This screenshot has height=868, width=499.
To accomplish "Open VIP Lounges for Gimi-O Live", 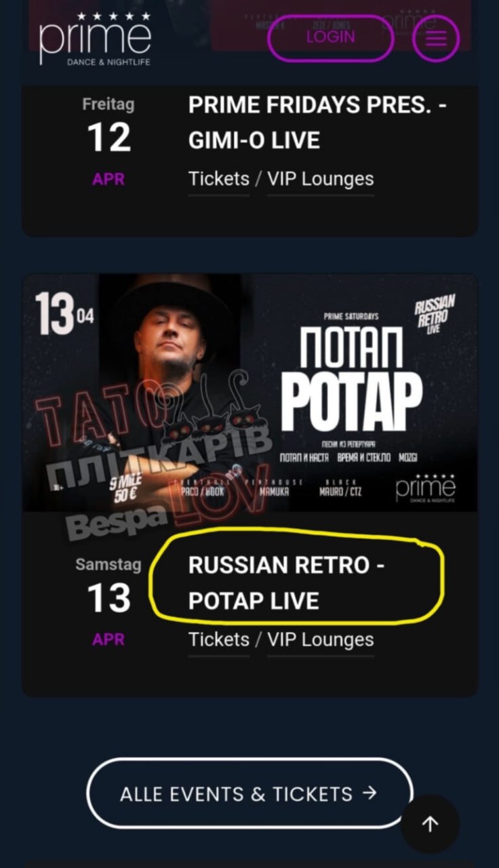I will (321, 179).
